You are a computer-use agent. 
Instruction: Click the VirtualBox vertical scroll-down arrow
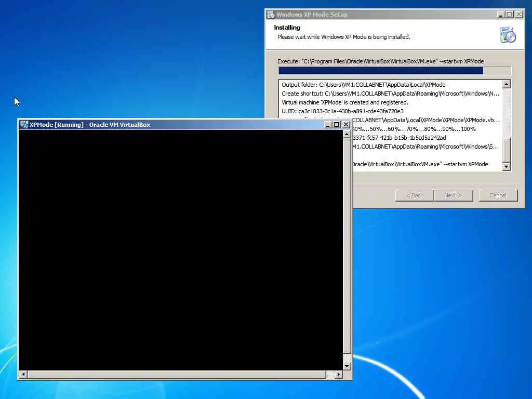[x=347, y=366]
